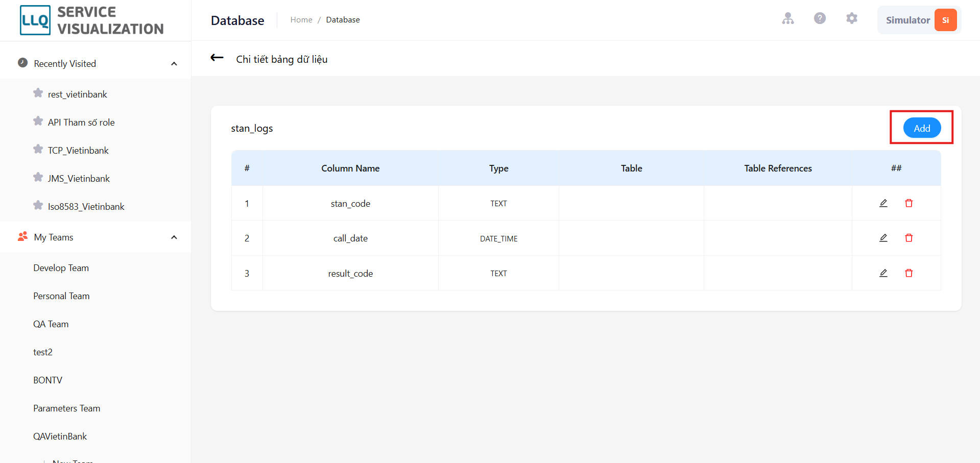Click the DATE_TIME type cell

point(498,238)
